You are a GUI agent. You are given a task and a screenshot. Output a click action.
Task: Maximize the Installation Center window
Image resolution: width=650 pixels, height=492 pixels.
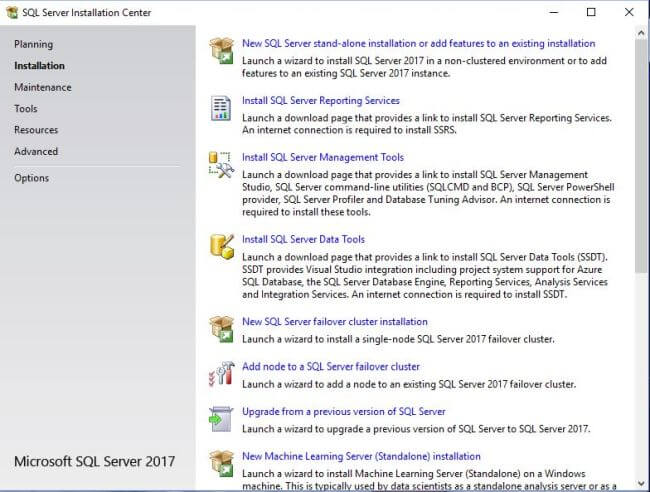pos(591,12)
